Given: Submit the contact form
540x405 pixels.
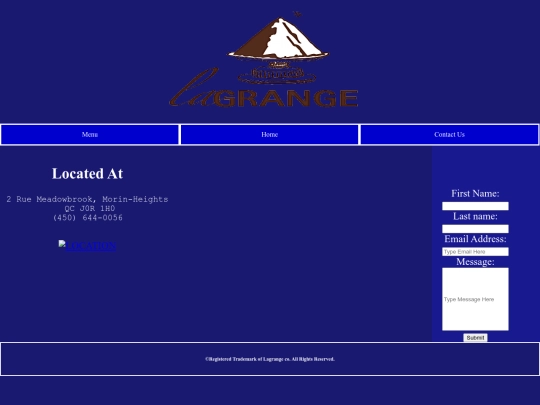Looking at the screenshot, I should pyautogui.click(x=475, y=338).
